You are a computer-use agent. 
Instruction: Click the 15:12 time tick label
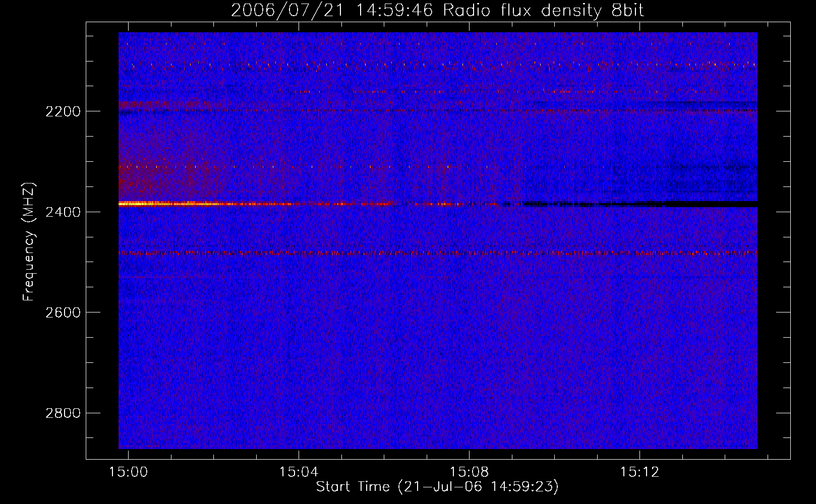(639, 472)
